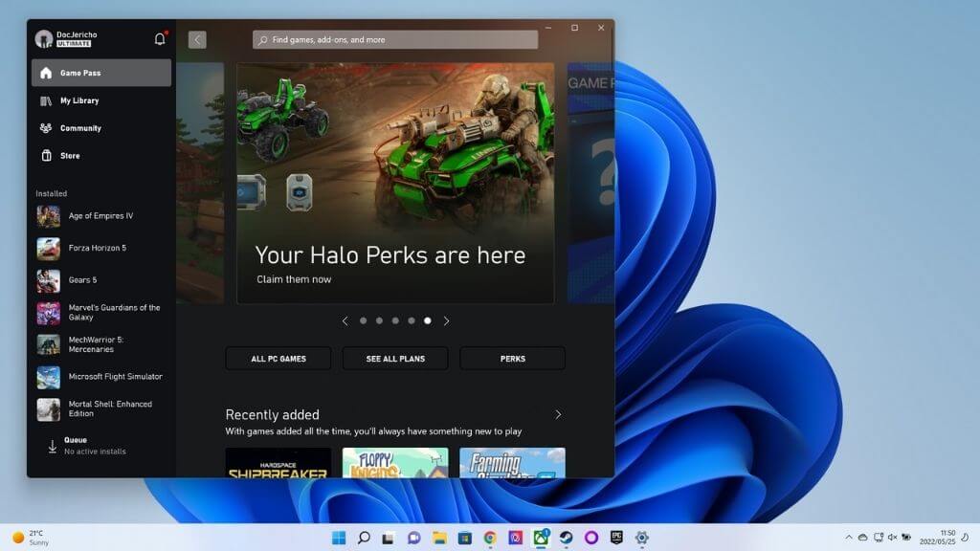Click the SEE ALL PLANS button
Screen dimensions: 980x551
395,359
